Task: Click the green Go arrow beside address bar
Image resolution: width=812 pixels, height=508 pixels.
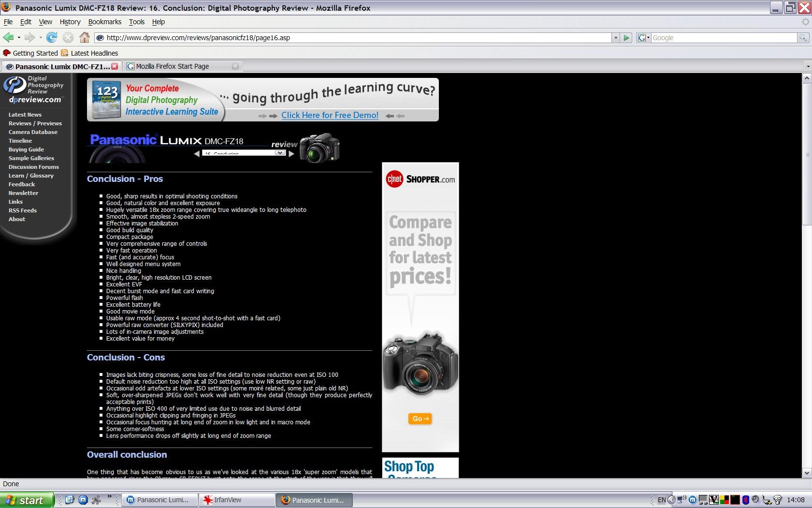Action: [626, 38]
